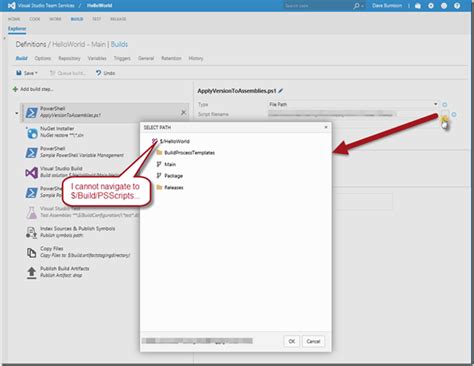
Task: Select the Releases folder in tree
Action: (170, 187)
